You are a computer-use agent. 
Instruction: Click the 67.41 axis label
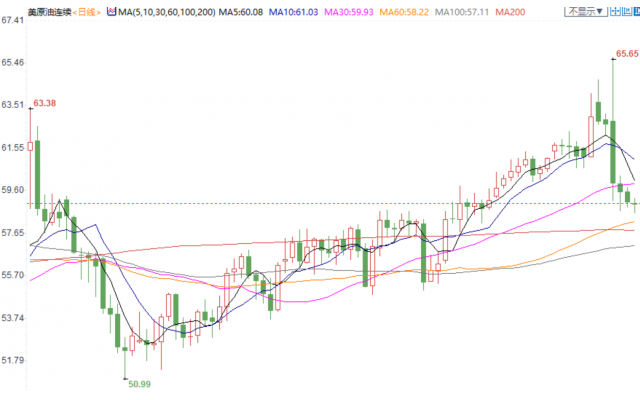point(13,20)
